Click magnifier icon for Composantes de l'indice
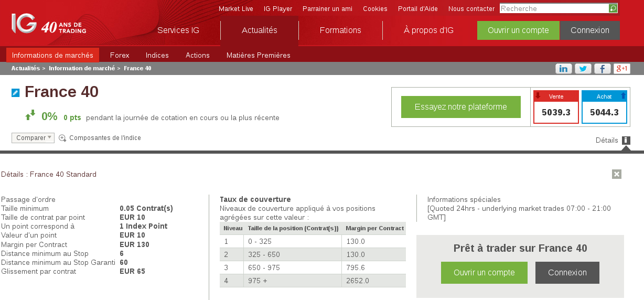Screen dimensions: 644x300 point(62,138)
